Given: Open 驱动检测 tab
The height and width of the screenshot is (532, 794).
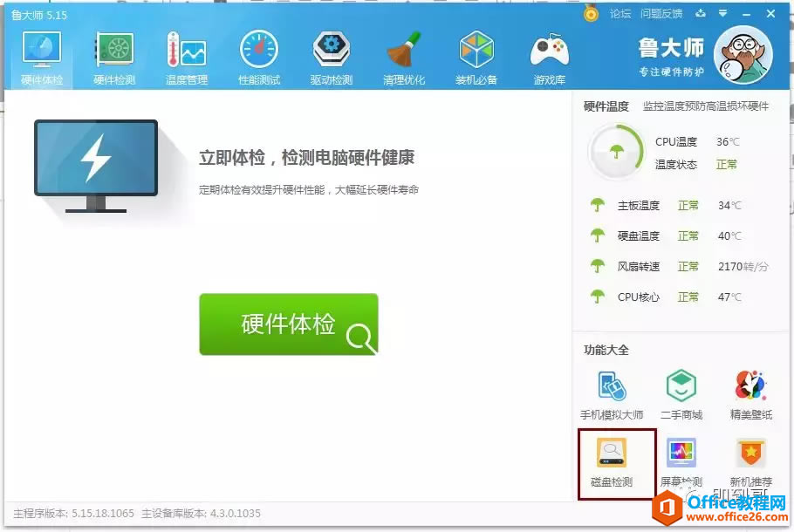Looking at the screenshot, I should coord(332,58).
